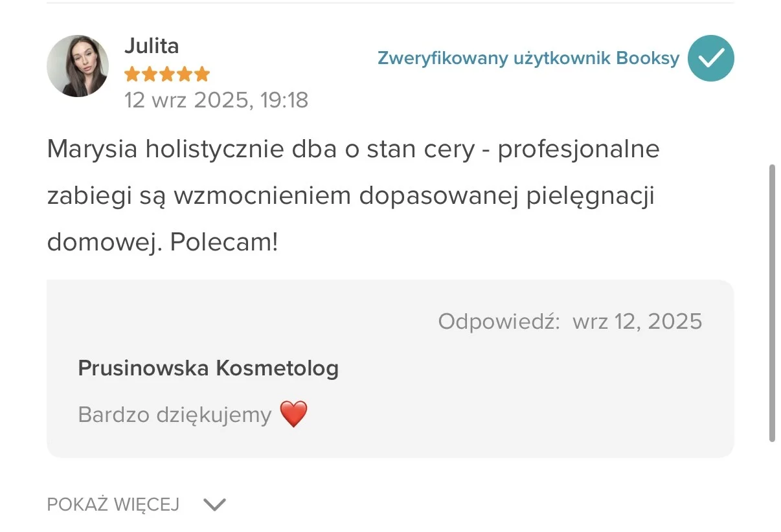The image size is (781, 532).
Task: Select the third star in Julita's rating
Action: click(166, 73)
